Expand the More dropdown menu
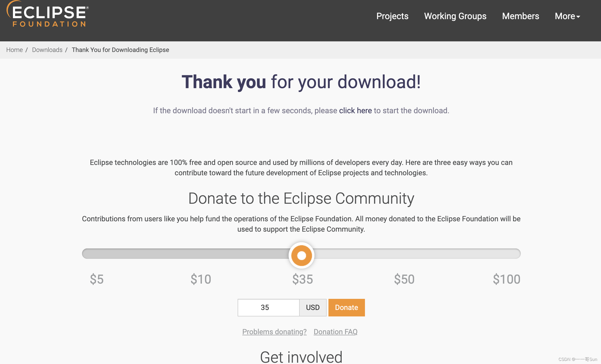This screenshot has height=364, width=601. [567, 16]
